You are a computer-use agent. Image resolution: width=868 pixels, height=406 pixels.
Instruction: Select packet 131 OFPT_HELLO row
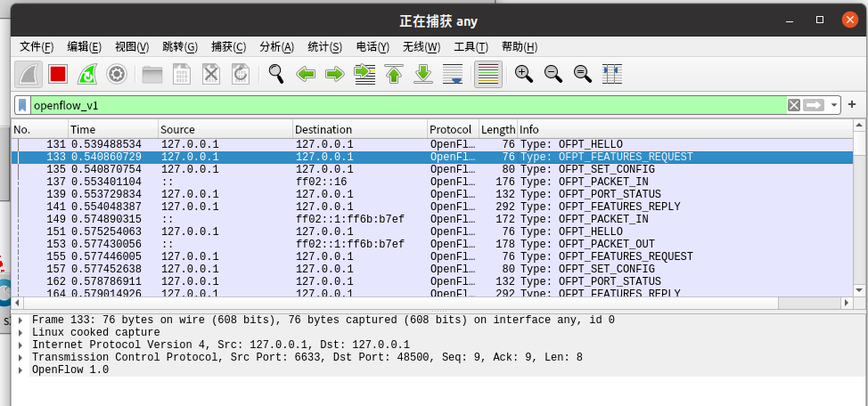coord(432,144)
